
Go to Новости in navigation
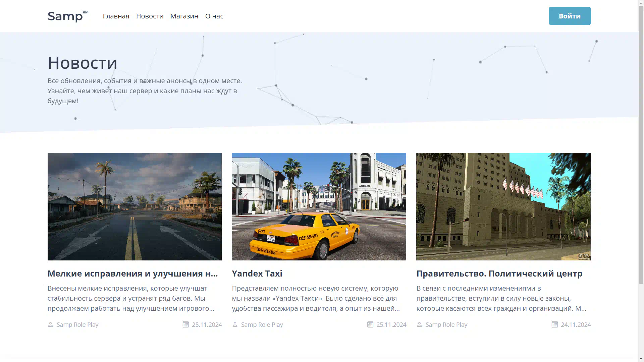point(150,16)
